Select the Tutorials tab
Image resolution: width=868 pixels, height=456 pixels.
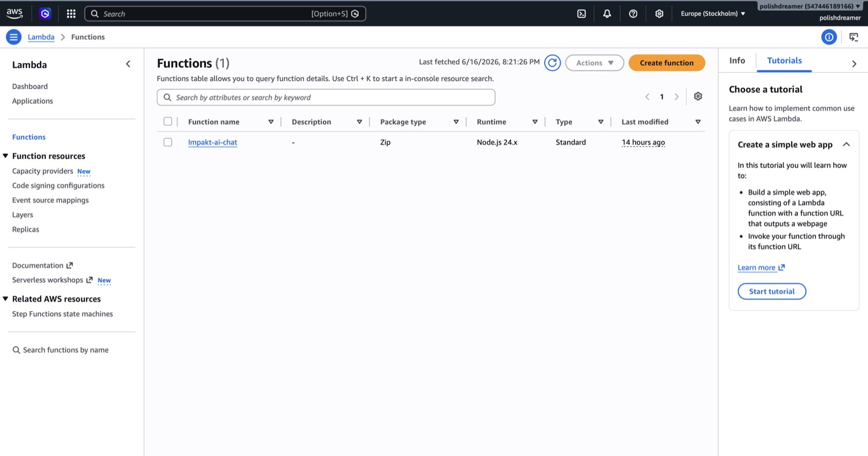(784, 61)
